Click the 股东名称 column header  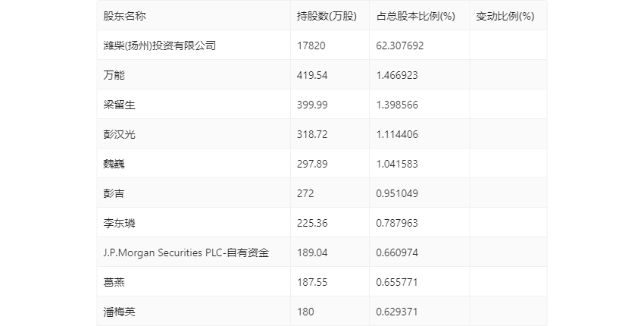click(x=124, y=16)
